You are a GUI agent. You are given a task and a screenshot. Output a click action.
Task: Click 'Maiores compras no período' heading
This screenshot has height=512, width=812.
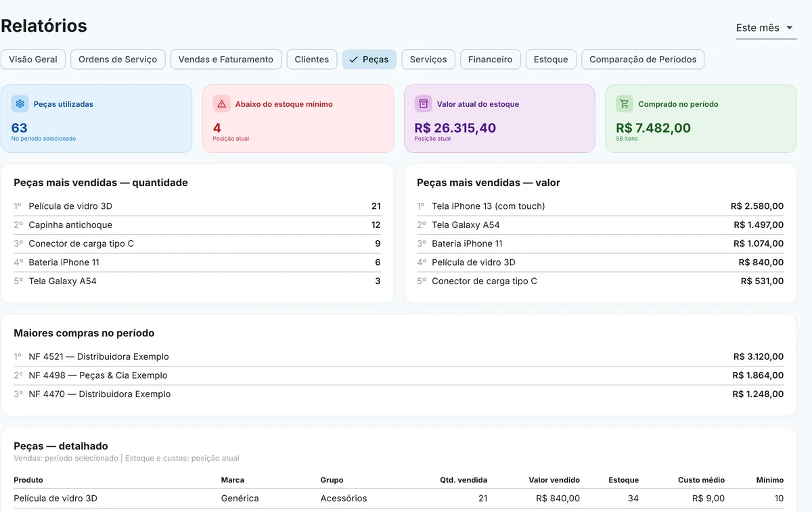point(84,333)
